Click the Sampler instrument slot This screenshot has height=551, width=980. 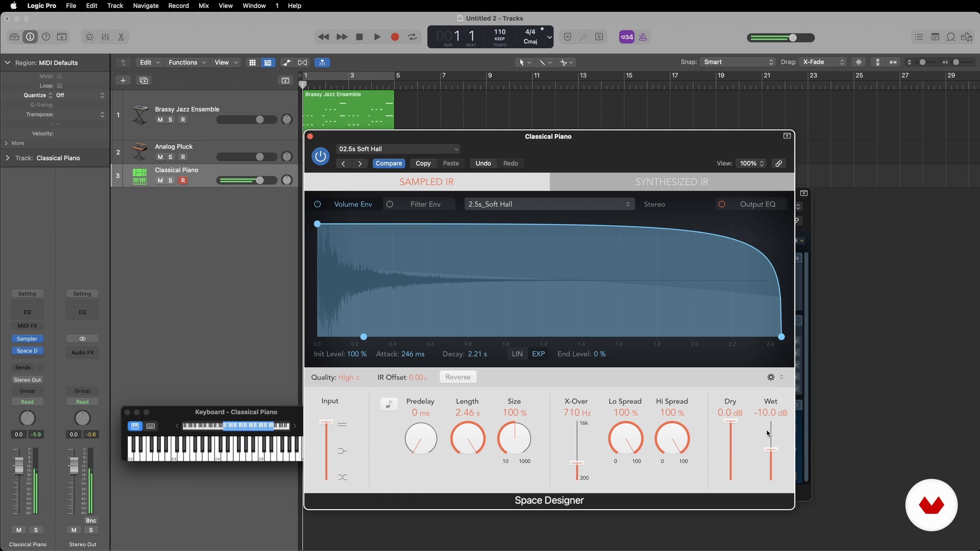[x=27, y=339]
